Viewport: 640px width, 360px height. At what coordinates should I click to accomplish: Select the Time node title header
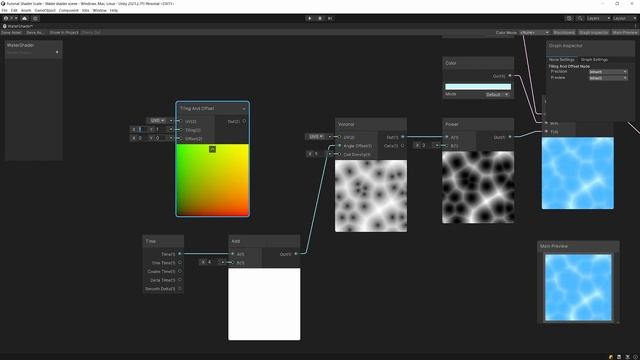point(163,241)
